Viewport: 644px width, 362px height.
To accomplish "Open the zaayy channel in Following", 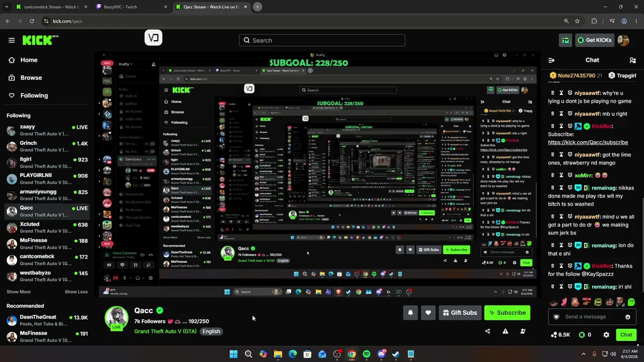I will point(48,130).
